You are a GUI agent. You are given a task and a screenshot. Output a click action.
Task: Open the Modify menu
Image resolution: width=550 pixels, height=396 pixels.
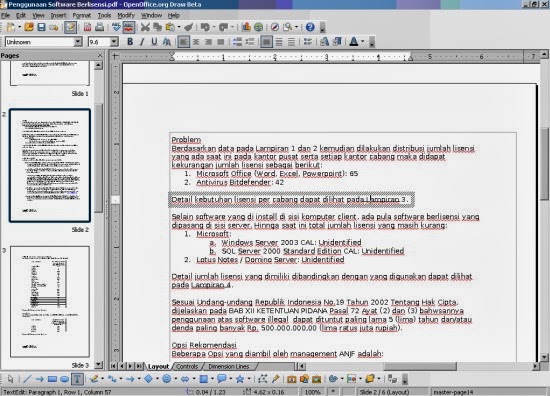(126, 15)
